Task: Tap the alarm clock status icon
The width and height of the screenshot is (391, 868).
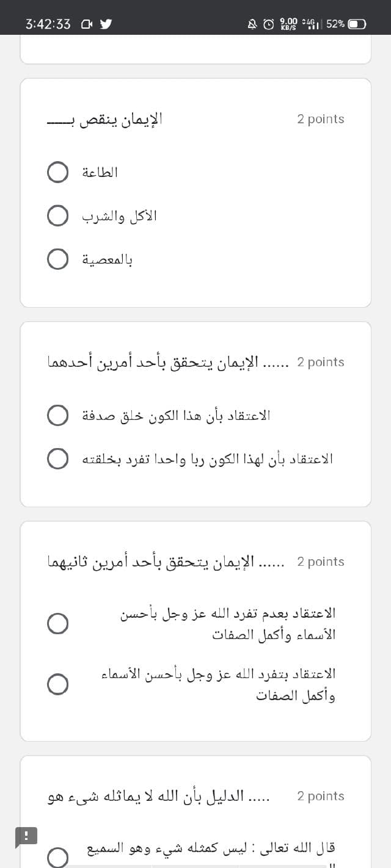Action: (x=268, y=24)
